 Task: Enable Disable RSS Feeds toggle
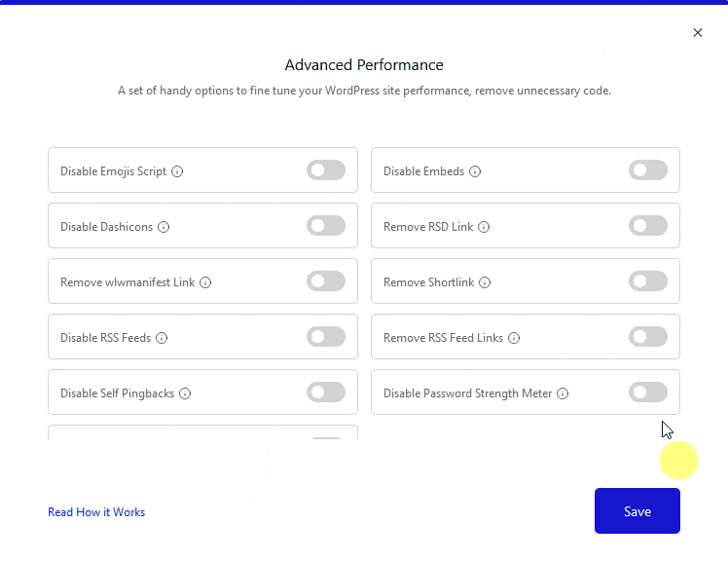tap(326, 337)
